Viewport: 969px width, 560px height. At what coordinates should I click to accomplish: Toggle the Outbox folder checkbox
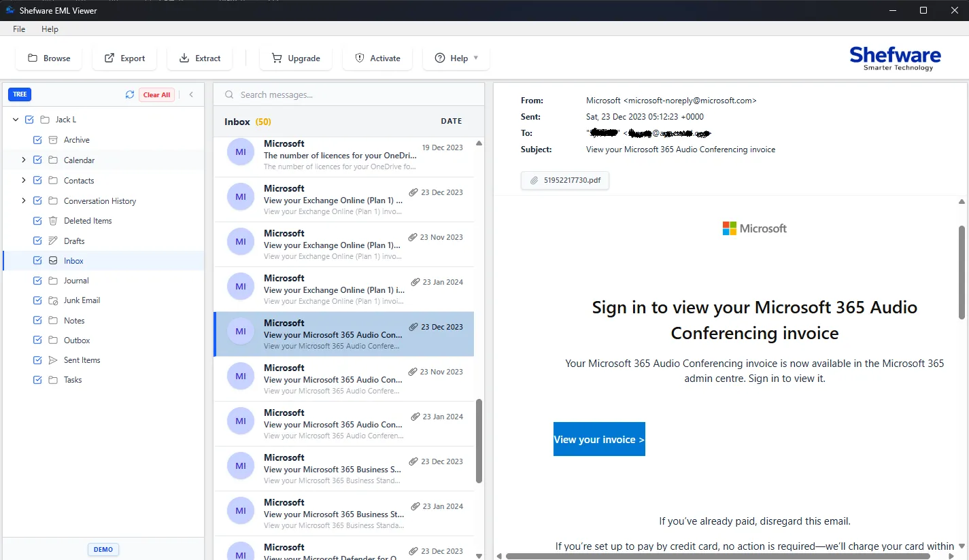click(37, 340)
